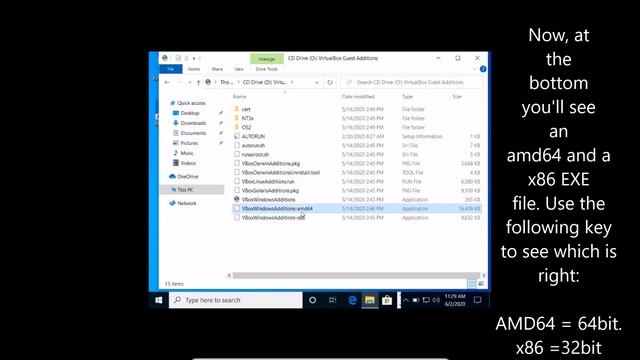Open the File ribbon tab
Viewport: 640px width, 360px height.
(x=171, y=69)
